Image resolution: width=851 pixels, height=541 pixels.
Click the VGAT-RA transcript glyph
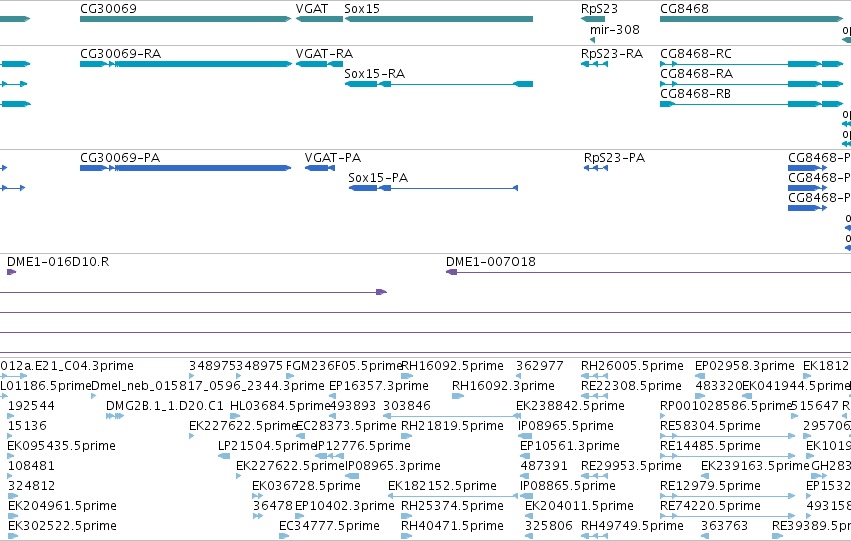(319, 64)
